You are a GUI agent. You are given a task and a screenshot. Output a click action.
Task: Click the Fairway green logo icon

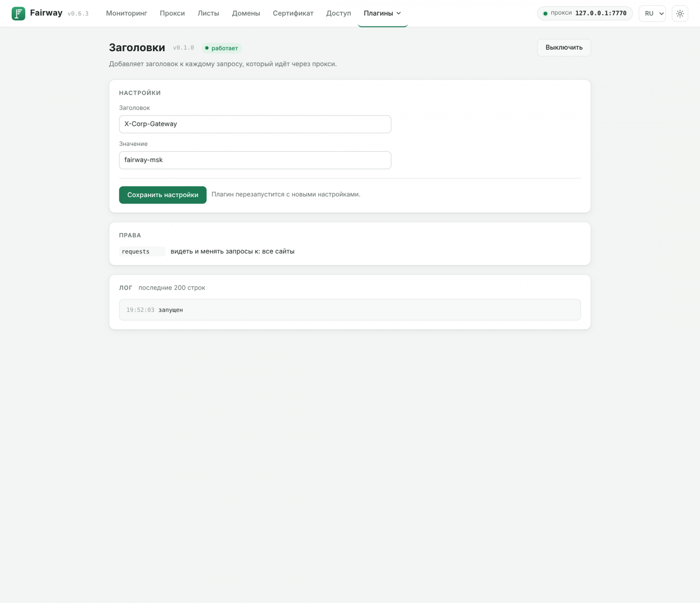coord(18,13)
